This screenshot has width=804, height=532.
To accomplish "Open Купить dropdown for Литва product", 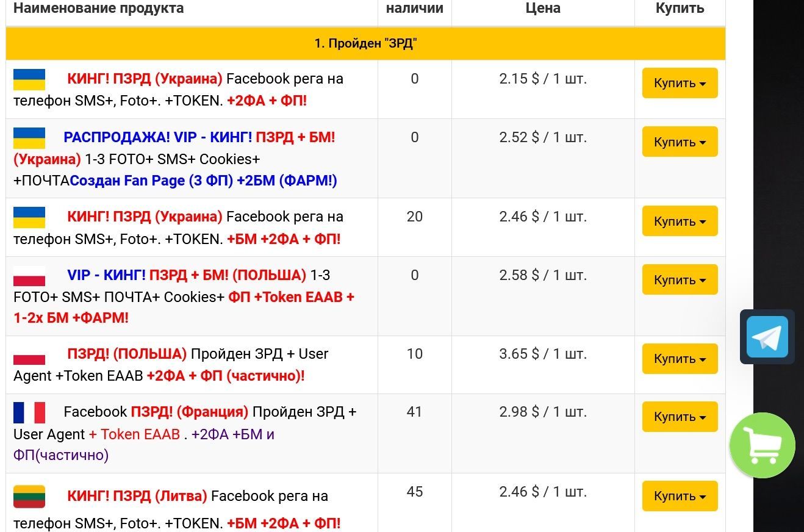I will (x=680, y=496).
